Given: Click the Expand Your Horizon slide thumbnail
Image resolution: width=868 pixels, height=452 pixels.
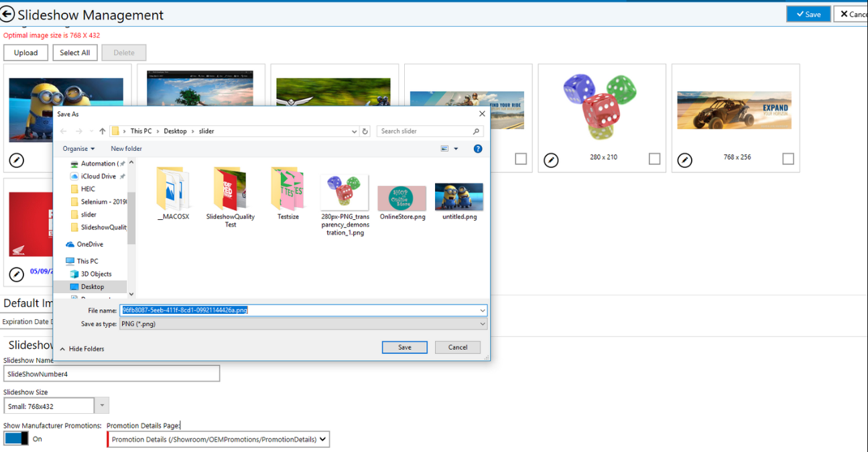Looking at the screenshot, I should 734,110.
